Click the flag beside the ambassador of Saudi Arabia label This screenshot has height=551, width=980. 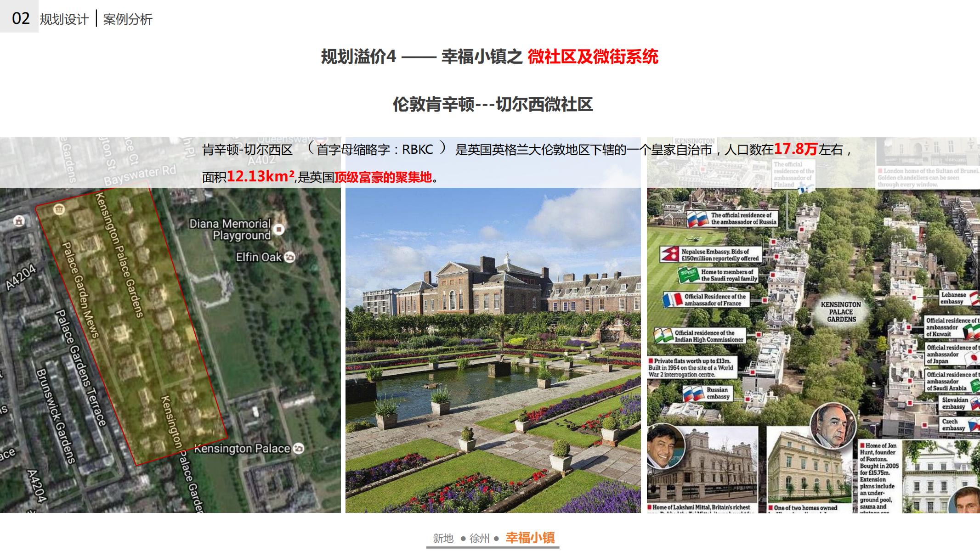point(975,386)
